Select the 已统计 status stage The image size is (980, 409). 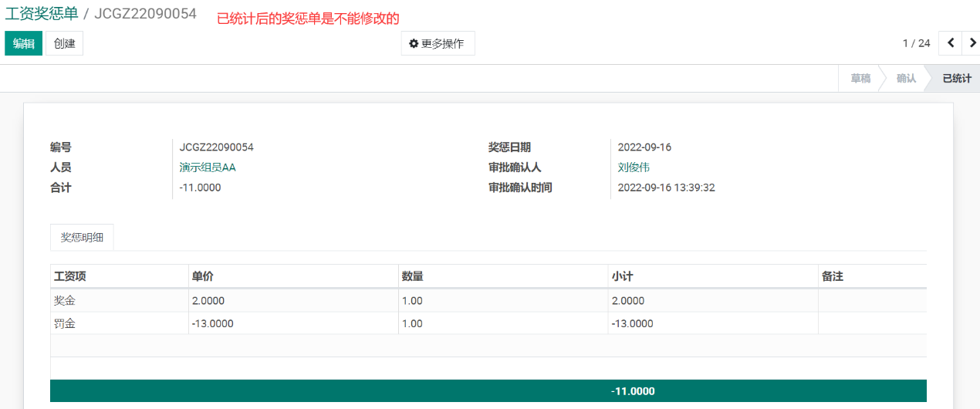click(956, 79)
